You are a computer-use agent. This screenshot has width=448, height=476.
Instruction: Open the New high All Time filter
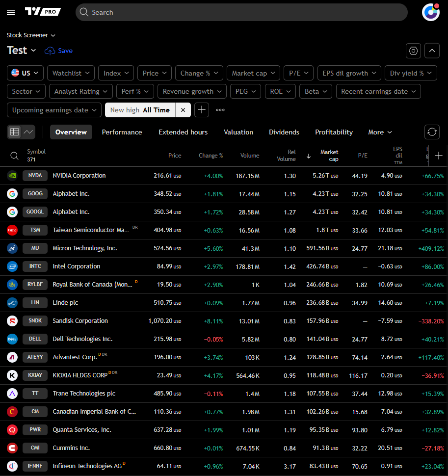[x=140, y=110]
